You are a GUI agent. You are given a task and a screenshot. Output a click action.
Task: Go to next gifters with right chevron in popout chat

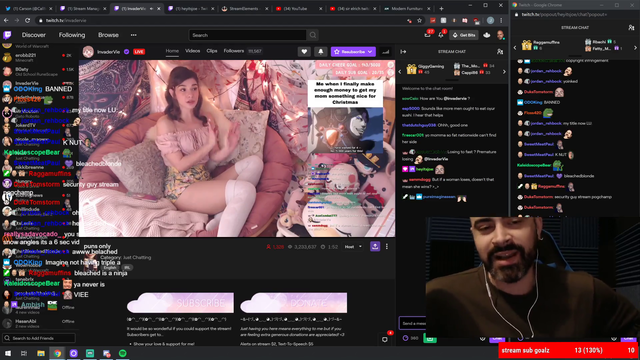tap(635, 48)
